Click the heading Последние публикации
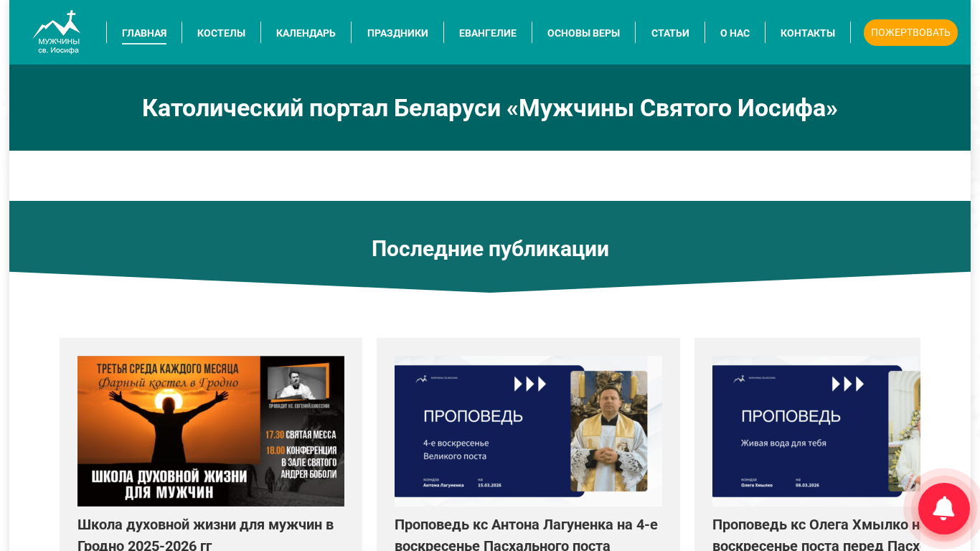The image size is (980, 551). [490, 249]
